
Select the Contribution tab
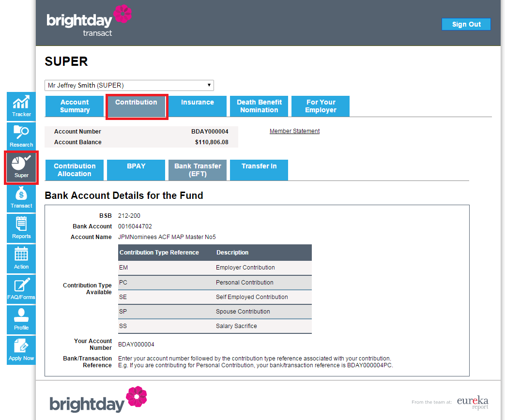click(x=136, y=106)
